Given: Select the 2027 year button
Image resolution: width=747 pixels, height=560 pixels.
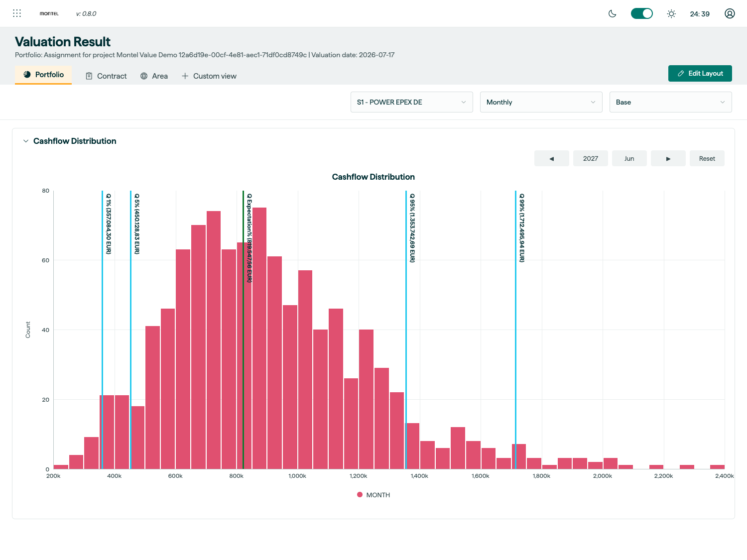Looking at the screenshot, I should tap(590, 158).
